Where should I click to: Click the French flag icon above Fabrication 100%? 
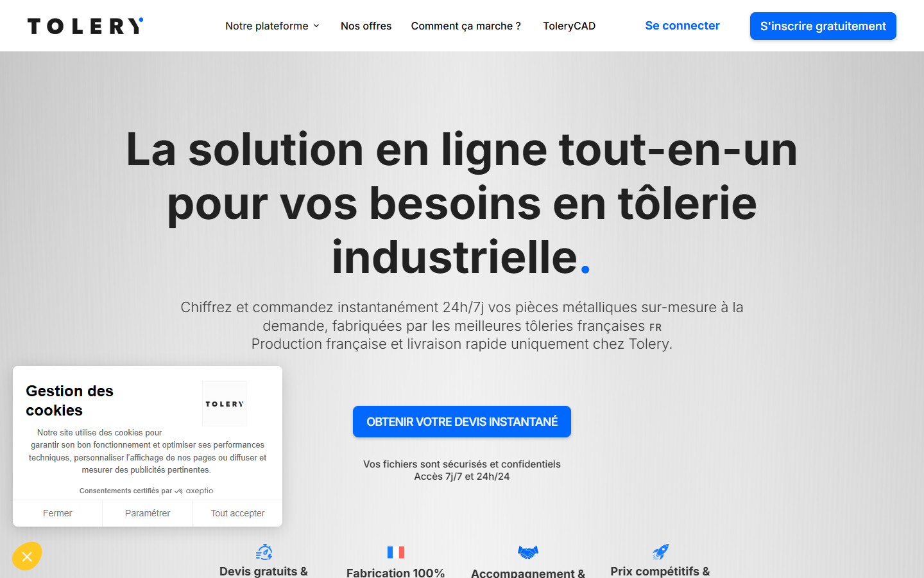pyautogui.click(x=396, y=552)
